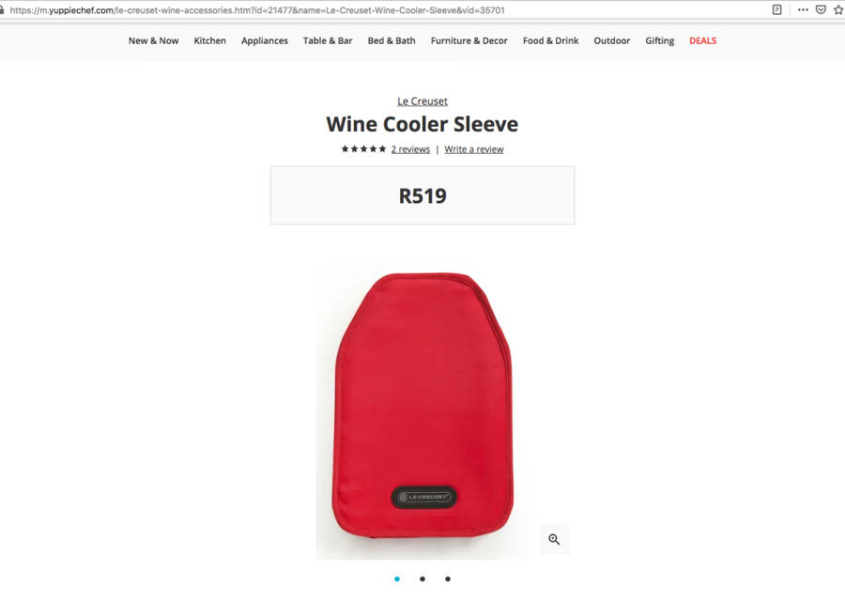The height and width of the screenshot is (616, 845).
Task: Click Write a review link
Action: click(x=474, y=149)
